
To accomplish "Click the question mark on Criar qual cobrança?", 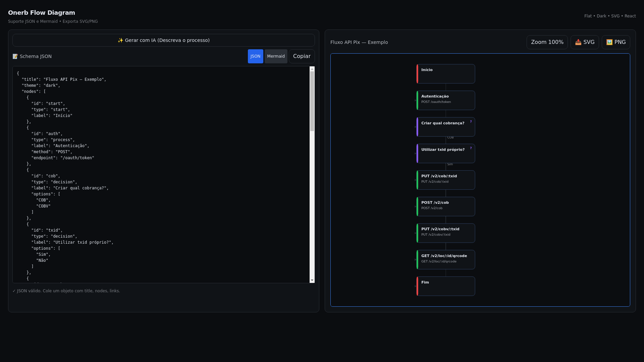I will click(x=471, y=122).
